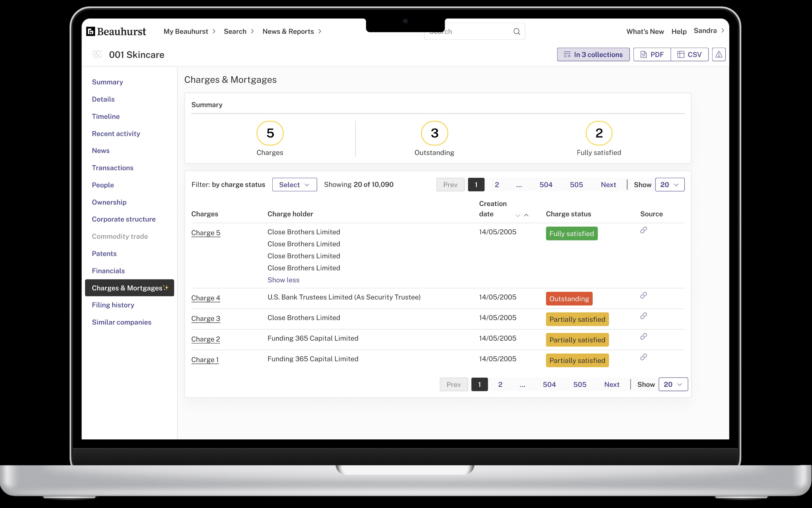Open the source link for Charge 4
The height and width of the screenshot is (508, 812).
pos(643,295)
